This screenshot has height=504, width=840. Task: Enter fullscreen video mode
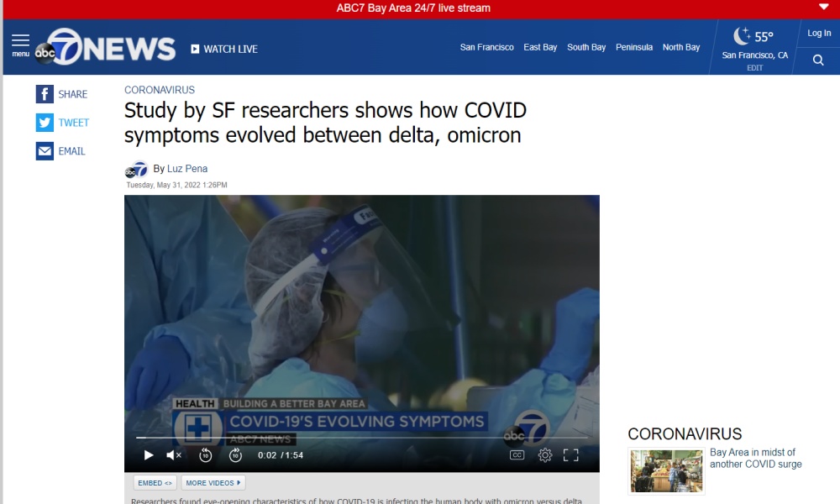tap(571, 455)
